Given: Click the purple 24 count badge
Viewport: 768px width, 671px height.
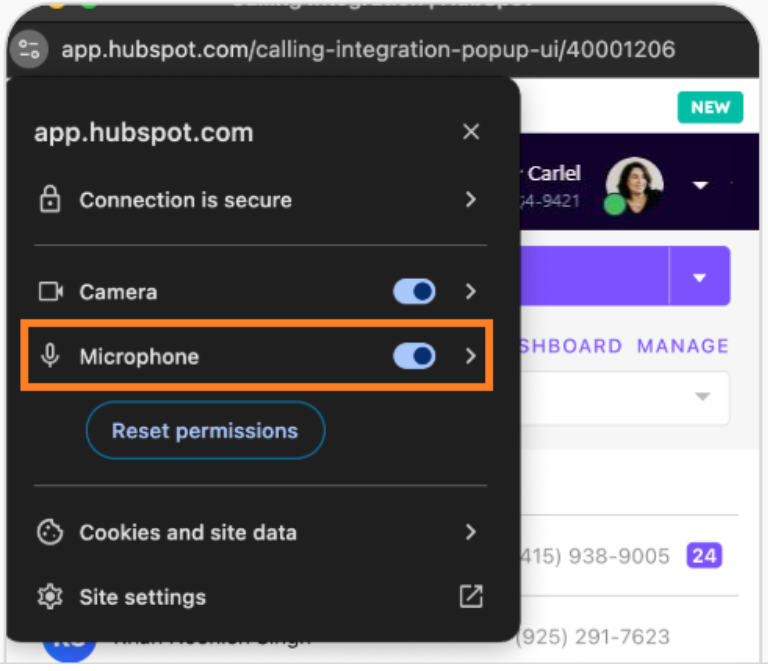Looking at the screenshot, I should pos(704,555).
